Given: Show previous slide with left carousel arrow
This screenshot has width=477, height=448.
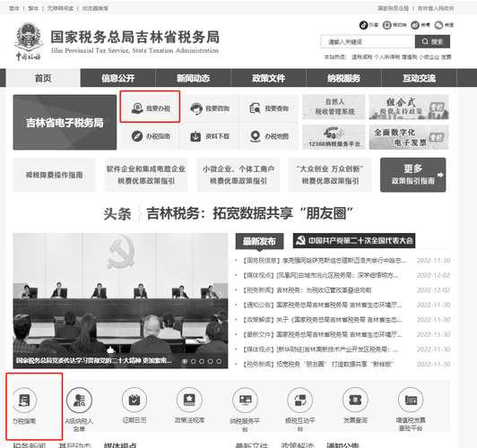Looking at the screenshot, I should (20, 295).
